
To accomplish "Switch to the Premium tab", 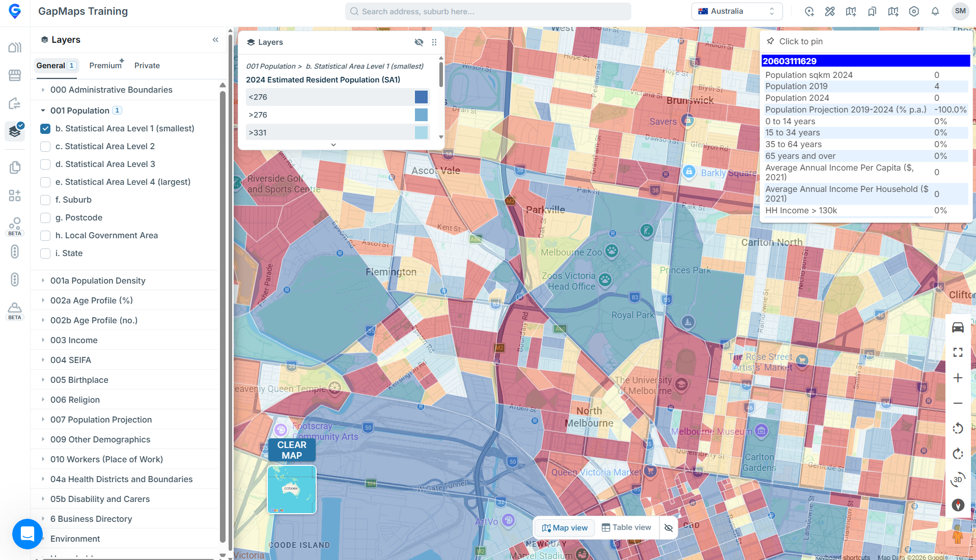I will coord(105,65).
